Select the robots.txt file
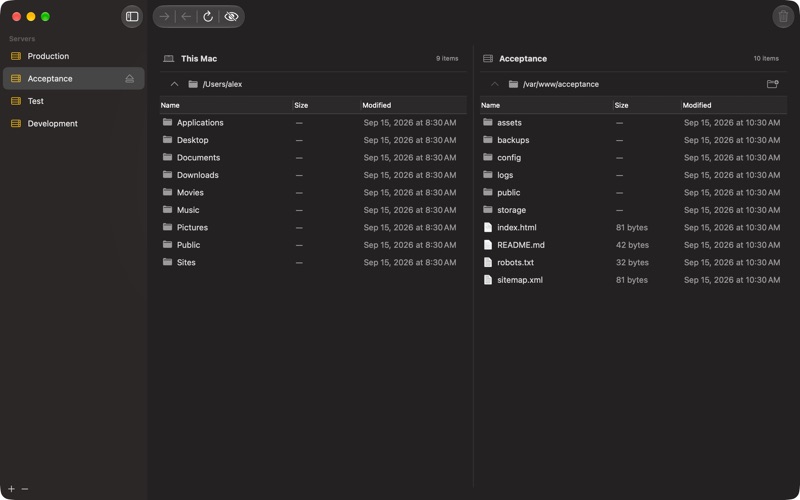Image resolution: width=800 pixels, height=500 pixels. (633, 262)
